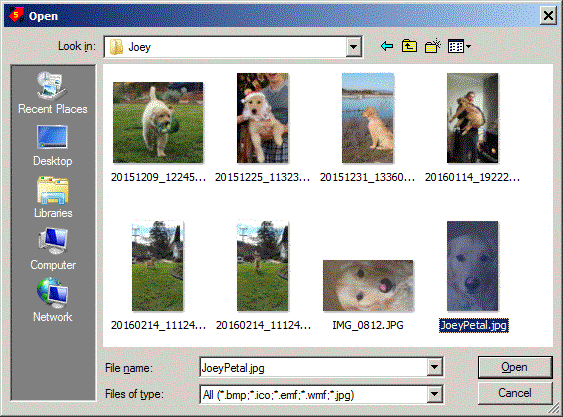The height and width of the screenshot is (417, 563).
Task: Open Computer in the sidebar
Action: click(x=53, y=249)
